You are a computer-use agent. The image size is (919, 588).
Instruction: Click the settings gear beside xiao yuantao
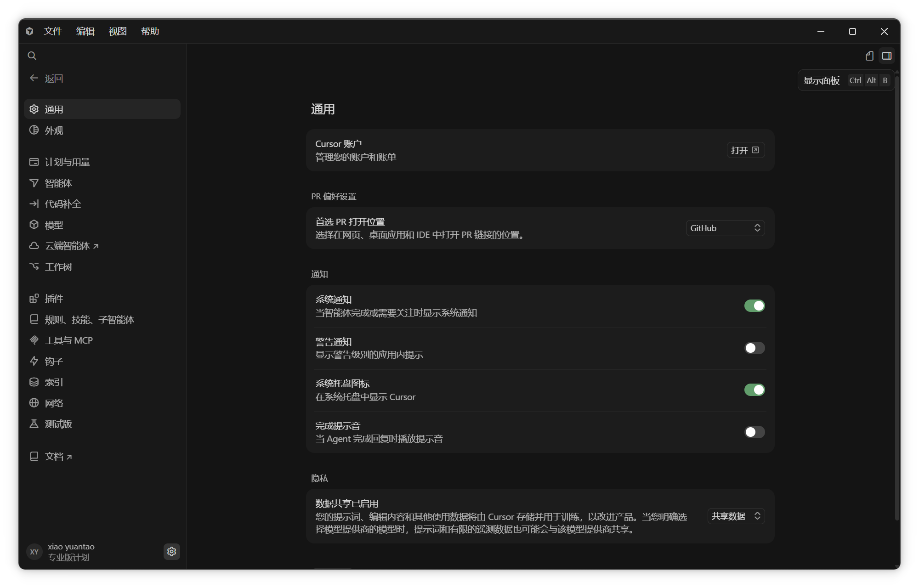point(172,551)
